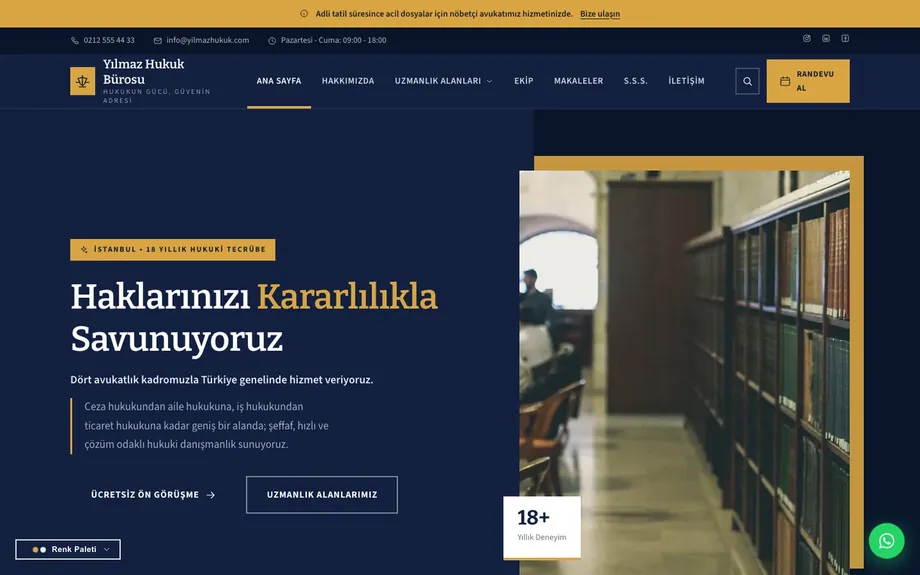
Task: Click the calendar icon in Randevu Al
Action: (785, 81)
